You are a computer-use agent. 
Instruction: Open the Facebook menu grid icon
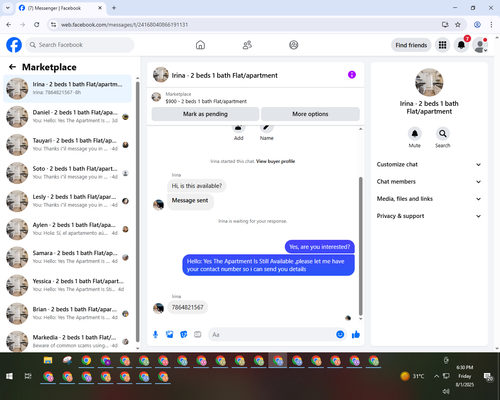coord(442,45)
